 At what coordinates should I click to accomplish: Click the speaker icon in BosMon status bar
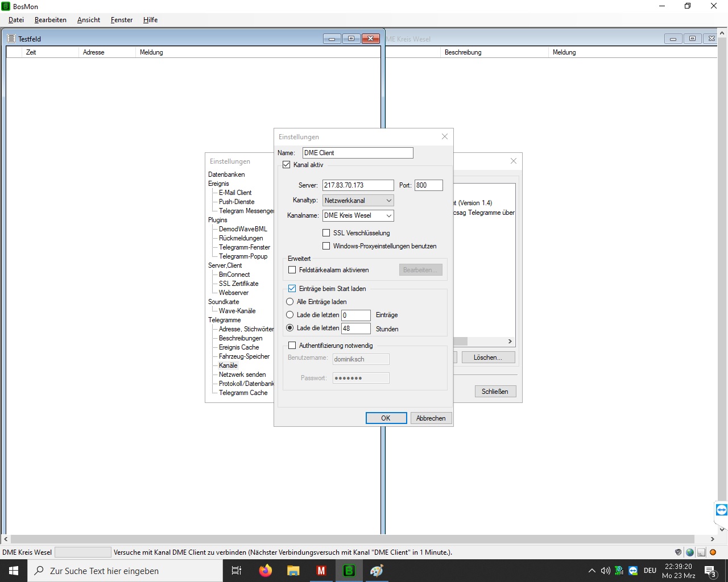(x=678, y=552)
